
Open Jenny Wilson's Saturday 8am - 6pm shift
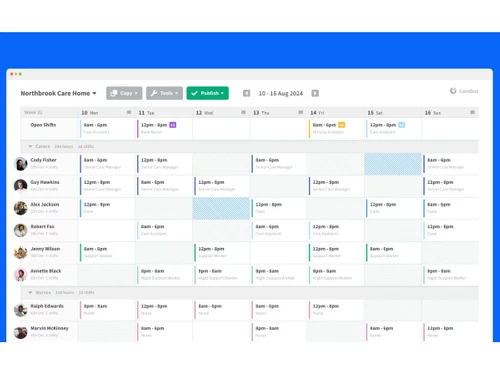(x=393, y=252)
